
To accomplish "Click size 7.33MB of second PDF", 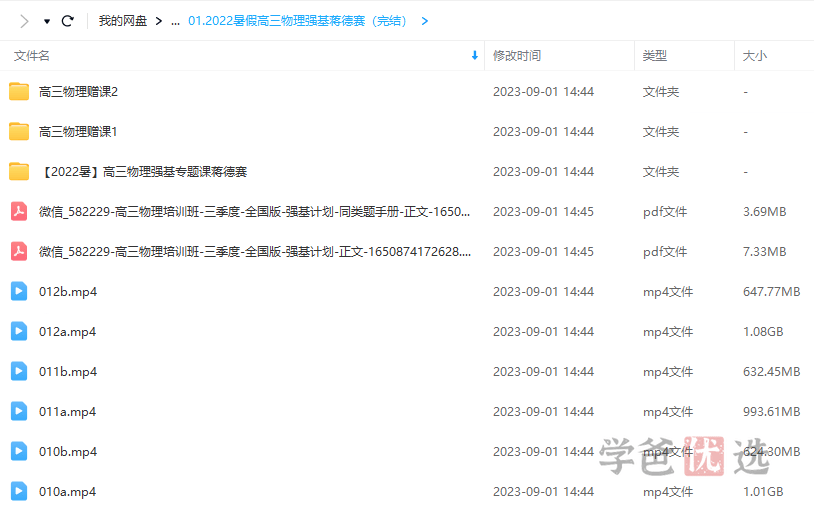I will [765, 252].
